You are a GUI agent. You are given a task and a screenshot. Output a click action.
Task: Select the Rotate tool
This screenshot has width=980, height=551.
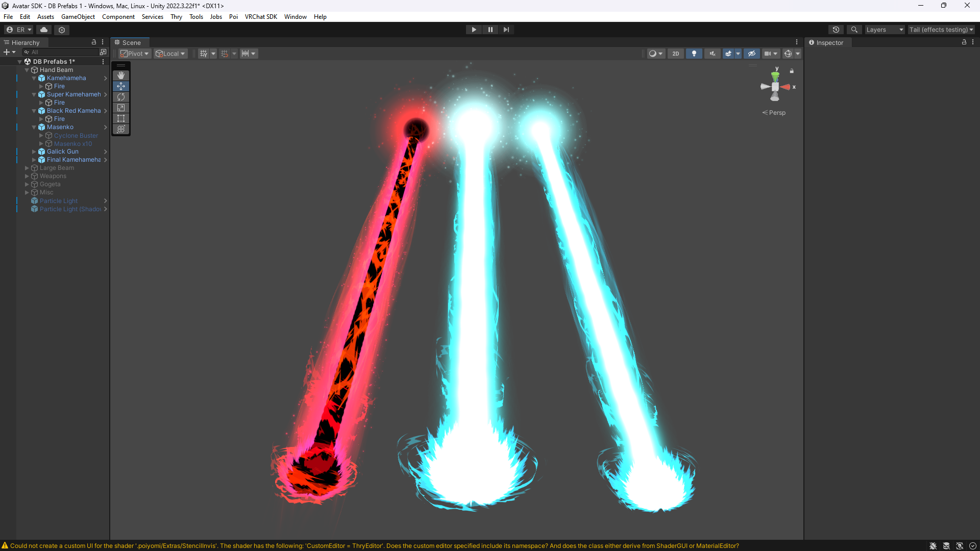click(121, 97)
